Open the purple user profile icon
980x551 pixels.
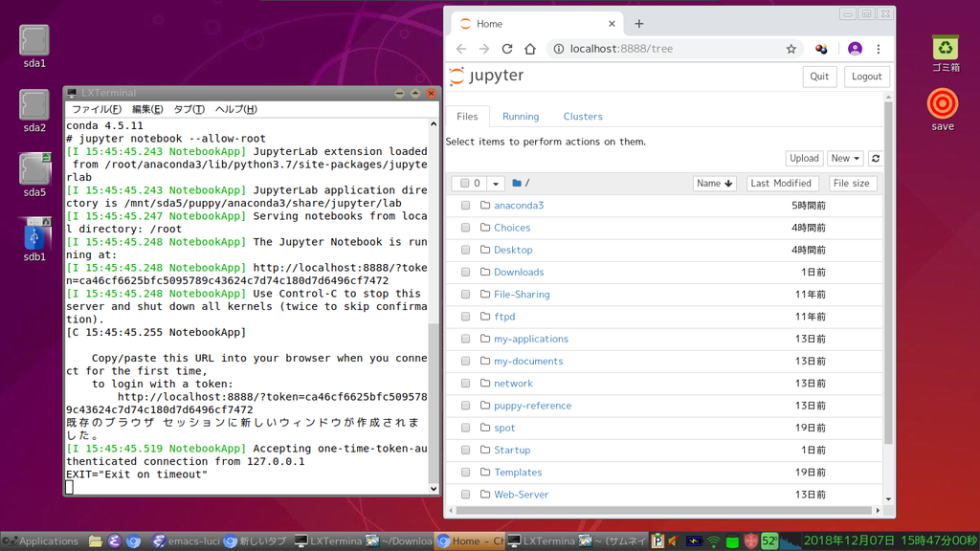pyautogui.click(x=855, y=49)
